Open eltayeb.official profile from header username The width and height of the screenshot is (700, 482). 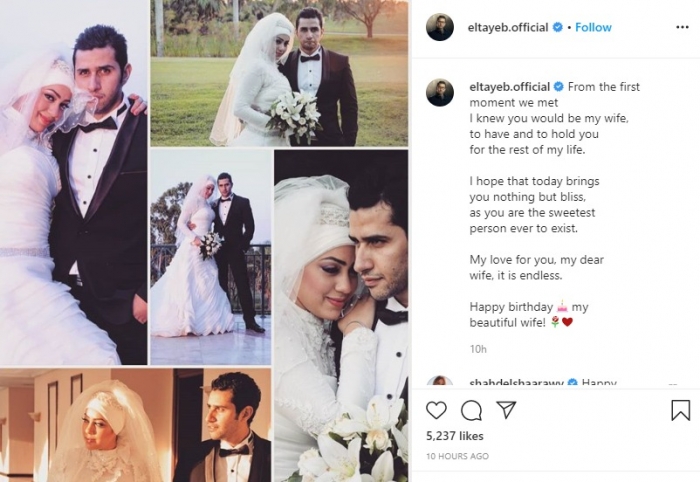click(508, 27)
